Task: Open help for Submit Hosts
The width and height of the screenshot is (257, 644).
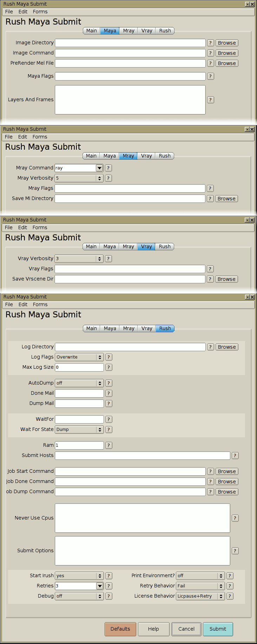Action: coord(235,456)
